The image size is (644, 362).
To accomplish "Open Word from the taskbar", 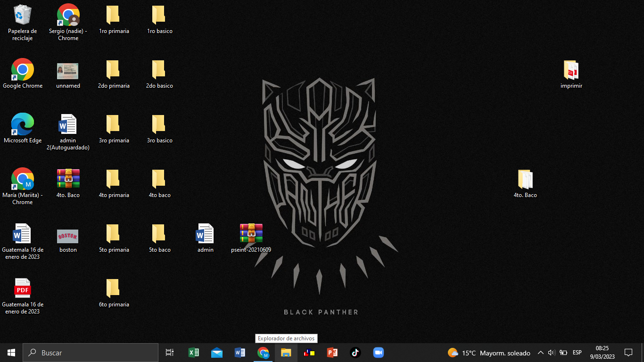I will click(239, 353).
